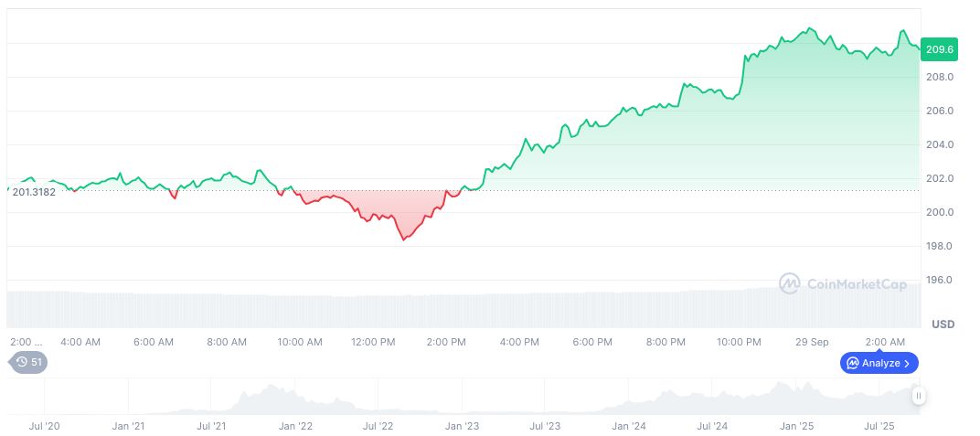The image size is (980, 436).
Task: Click Jul '20 on the overview timeline
Action: [x=45, y=426]
